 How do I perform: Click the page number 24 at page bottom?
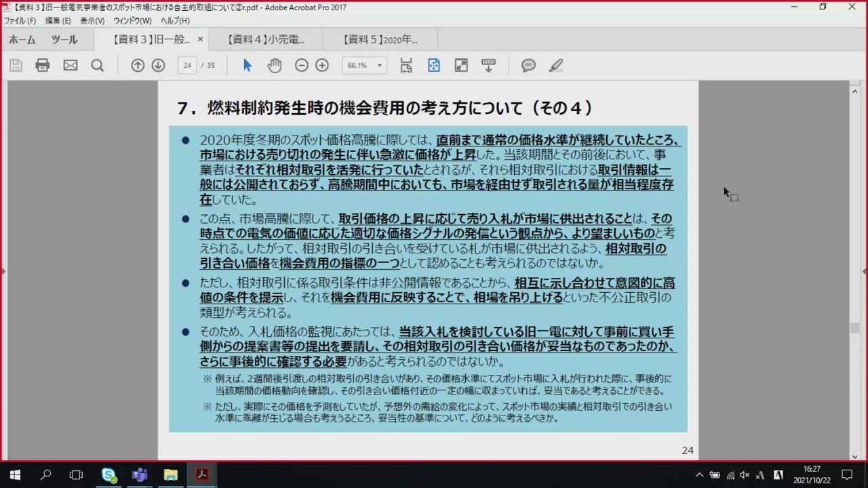click(687, 450)
